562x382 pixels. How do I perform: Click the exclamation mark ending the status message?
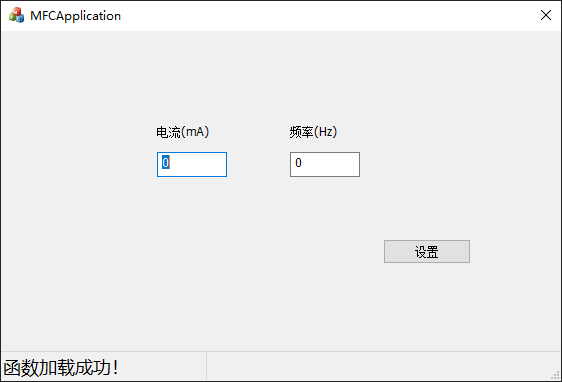coord(115,368)
